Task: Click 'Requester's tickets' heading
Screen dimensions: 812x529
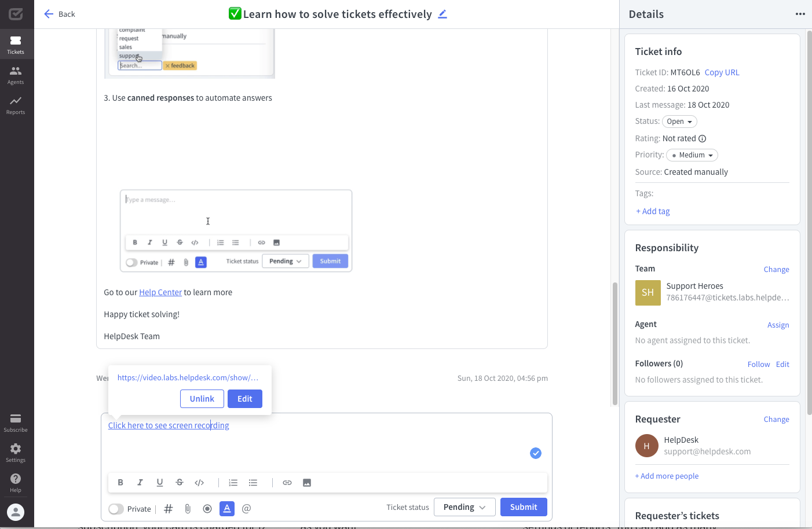Action: (677, 516)
